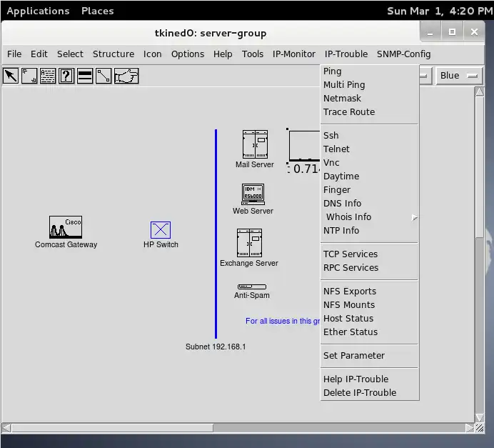Click the Exchange Server node icon
Screen dimensions: 494x448
pyautogui.click(x=249, y=243)
